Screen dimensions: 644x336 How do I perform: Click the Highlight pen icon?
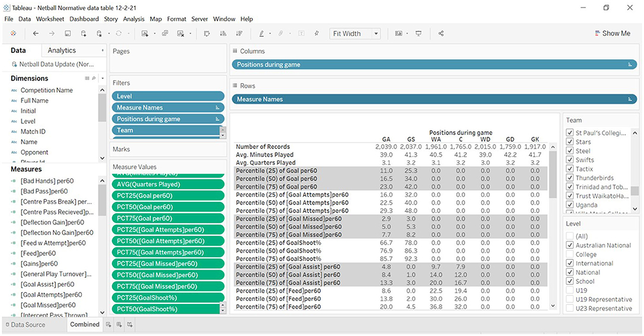coord(261,34)
